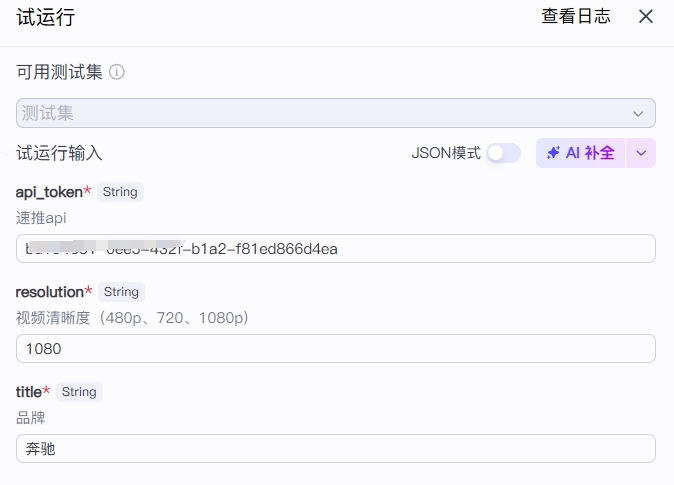Image resolution: width=674 pixels, height=485 pixels.
Task: Click the 速推api description text
Action: 41,217
